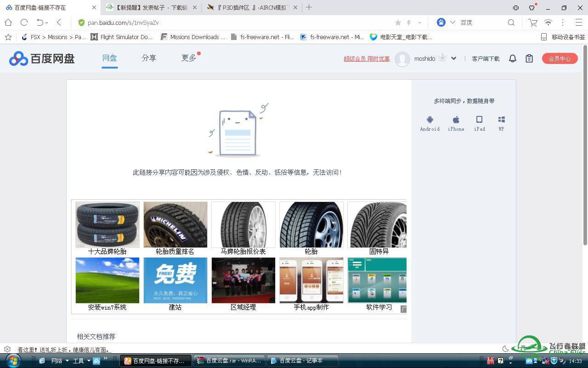588x368 pixels.
Task: Open the Flight Simulator Do... bookmark
Action: coord(121,37)
